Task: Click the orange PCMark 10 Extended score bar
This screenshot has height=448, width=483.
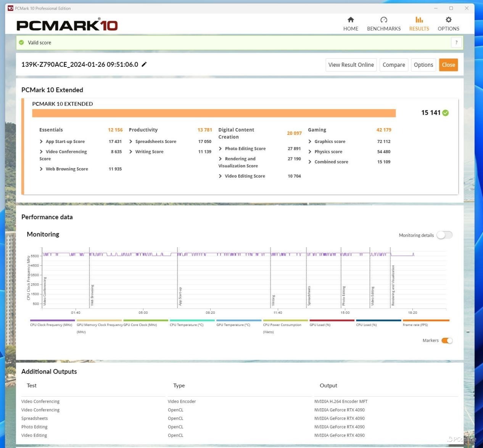Action: pos(214,113)
